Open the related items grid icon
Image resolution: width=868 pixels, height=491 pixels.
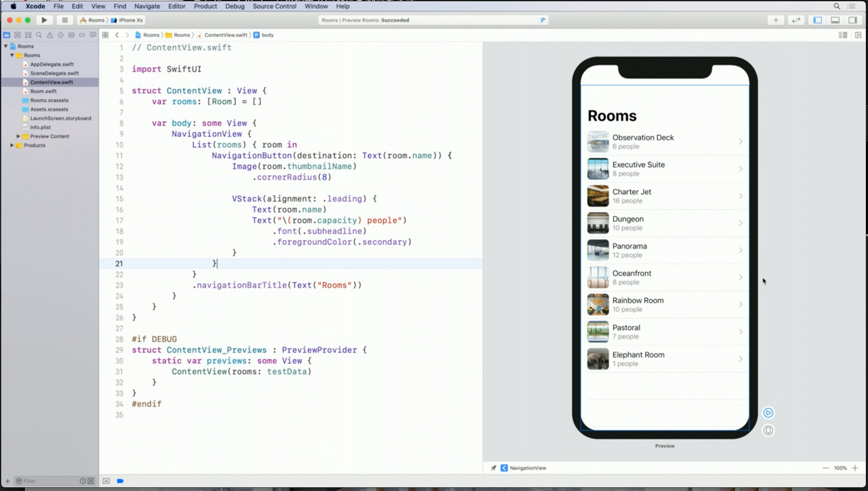click(105, 35)
